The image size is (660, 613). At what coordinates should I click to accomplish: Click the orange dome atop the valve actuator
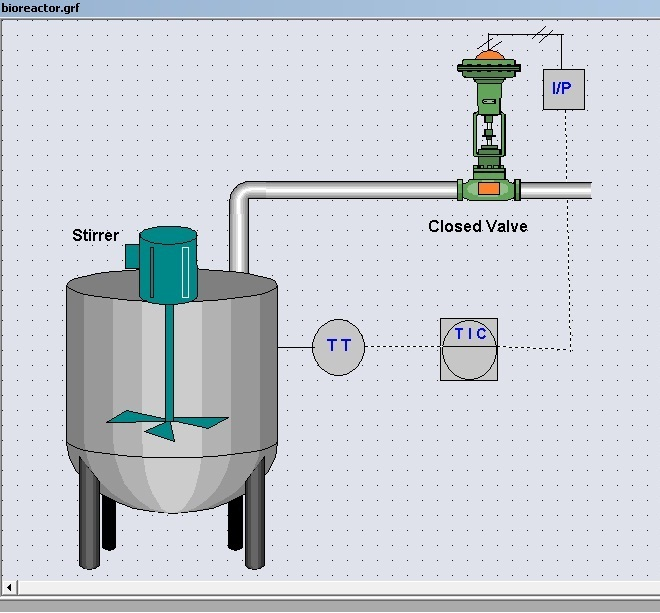coord(488,55)
